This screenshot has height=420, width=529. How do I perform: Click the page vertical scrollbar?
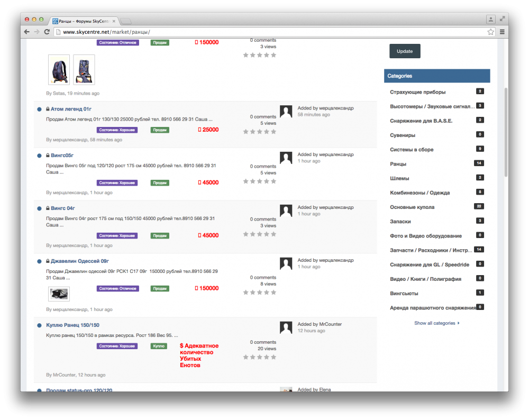click(506, 132)
